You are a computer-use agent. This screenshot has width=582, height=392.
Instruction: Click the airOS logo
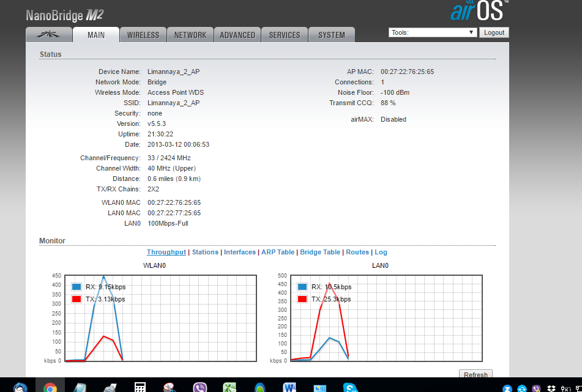pos(479,11)
